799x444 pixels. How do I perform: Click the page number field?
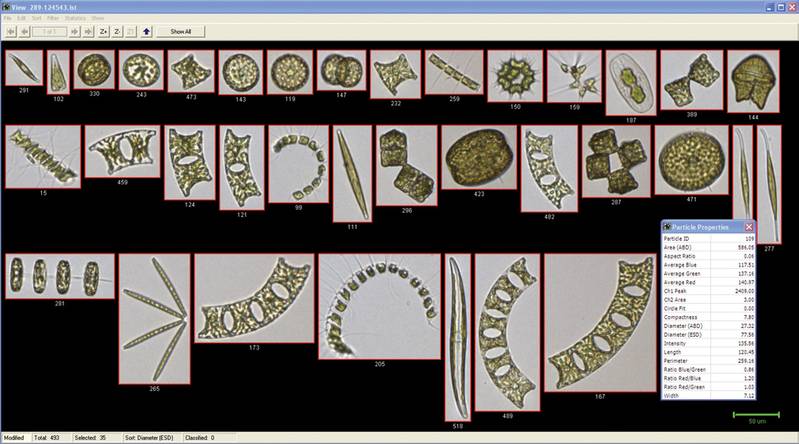click(x=49, y=32)
